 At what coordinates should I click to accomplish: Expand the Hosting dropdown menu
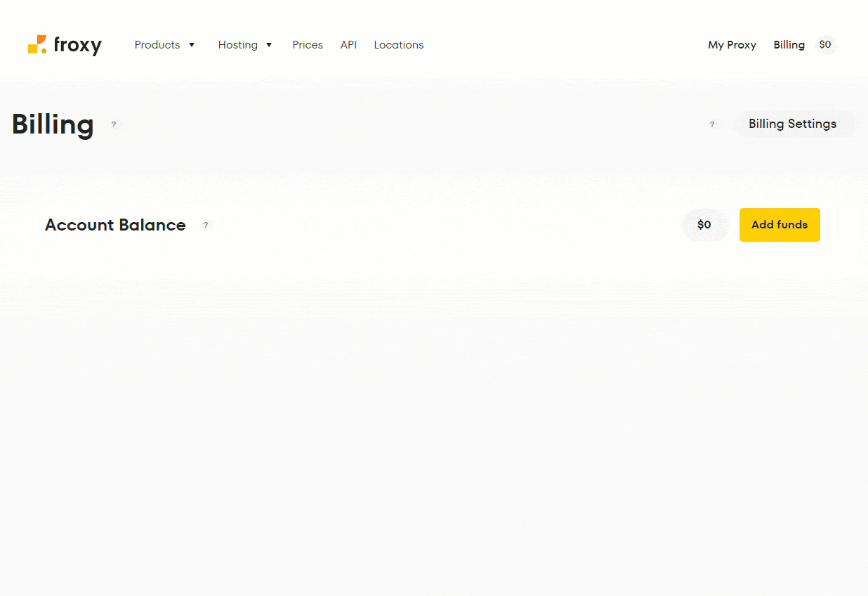[x=245, y=45]
